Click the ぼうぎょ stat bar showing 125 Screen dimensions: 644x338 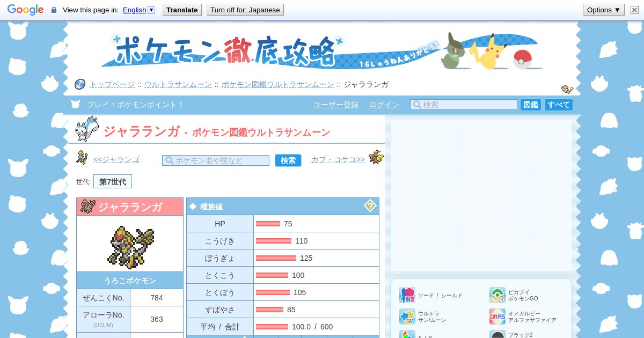click(276, 258)
